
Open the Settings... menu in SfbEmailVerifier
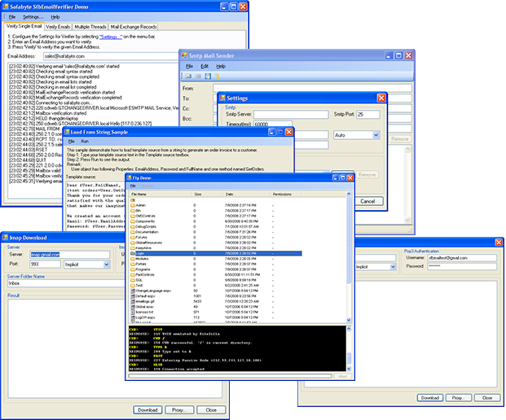[x=33, y=17]
